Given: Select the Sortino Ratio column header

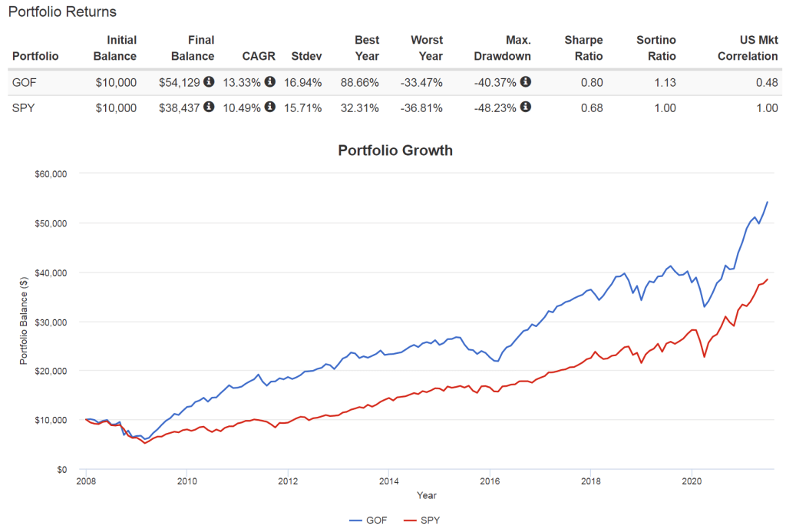Looking at the screenshot, I should (656, 48).
